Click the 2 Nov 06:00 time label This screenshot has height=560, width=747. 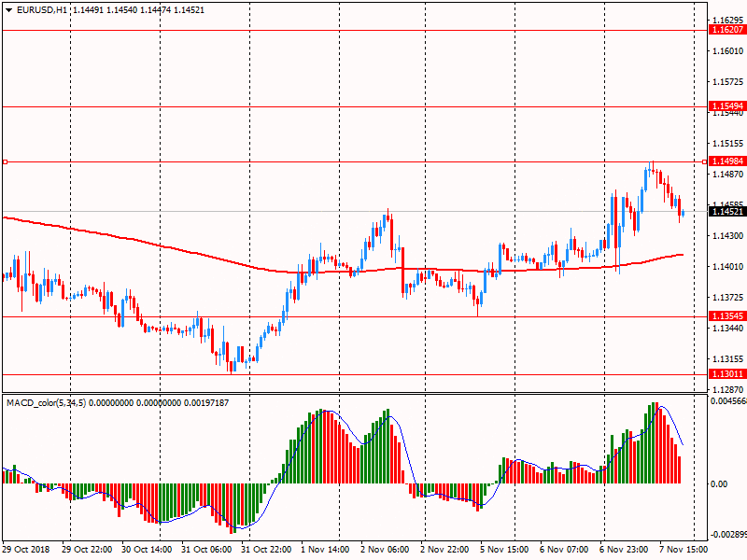coord(384,551)
